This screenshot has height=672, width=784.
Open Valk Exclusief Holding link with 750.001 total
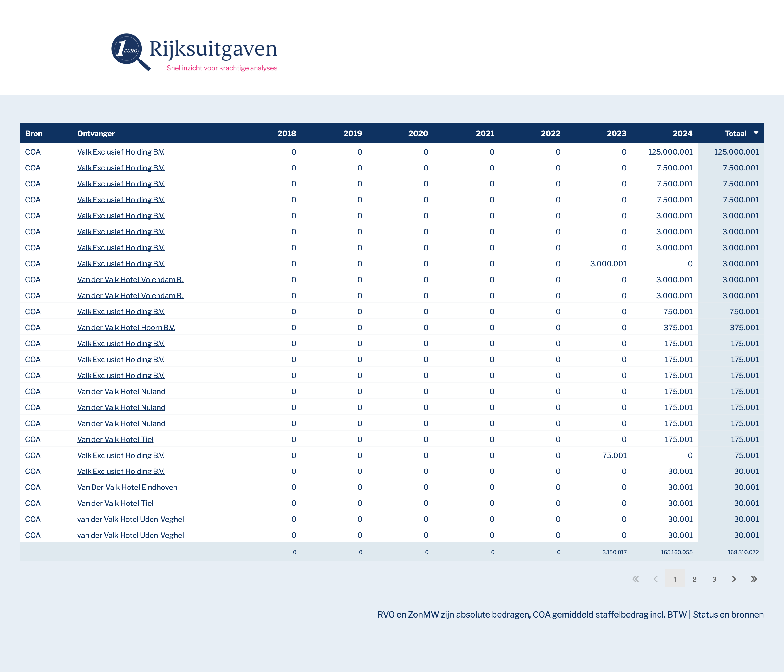tap(121, 312)
